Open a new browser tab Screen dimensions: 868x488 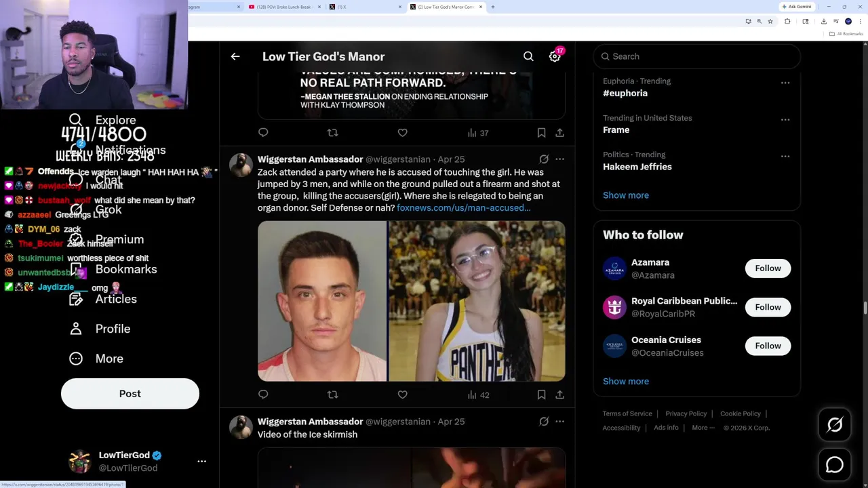click(492, 7)
